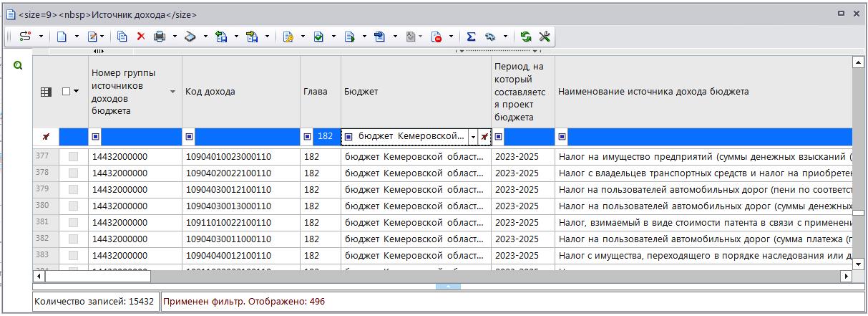Check the checkbox in row 383
This screenshot has height=316, width=868.
point(73,255)
